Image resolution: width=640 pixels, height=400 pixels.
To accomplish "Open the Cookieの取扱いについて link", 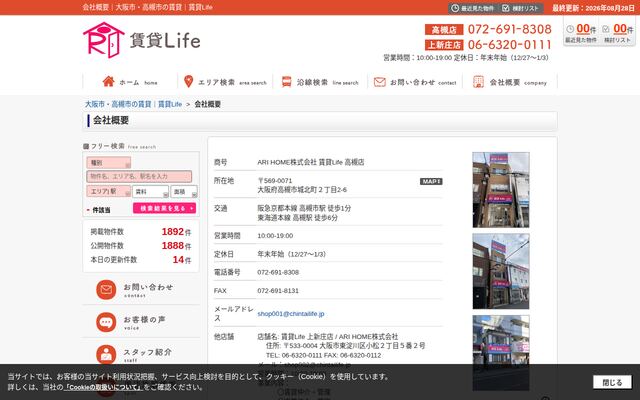I will [x=103, y=387].
